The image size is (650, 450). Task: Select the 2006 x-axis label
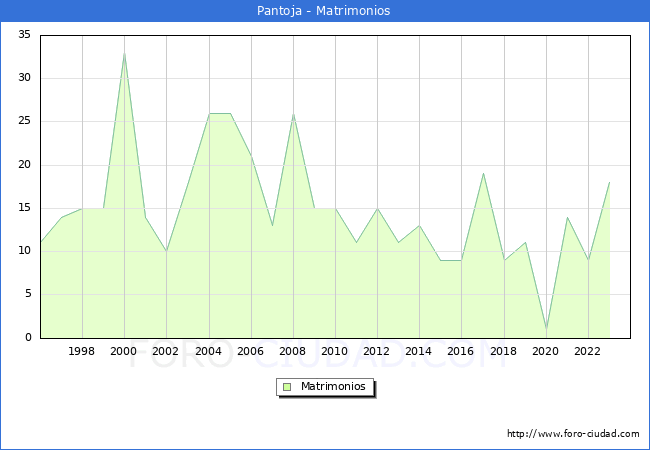click(250, 351)
